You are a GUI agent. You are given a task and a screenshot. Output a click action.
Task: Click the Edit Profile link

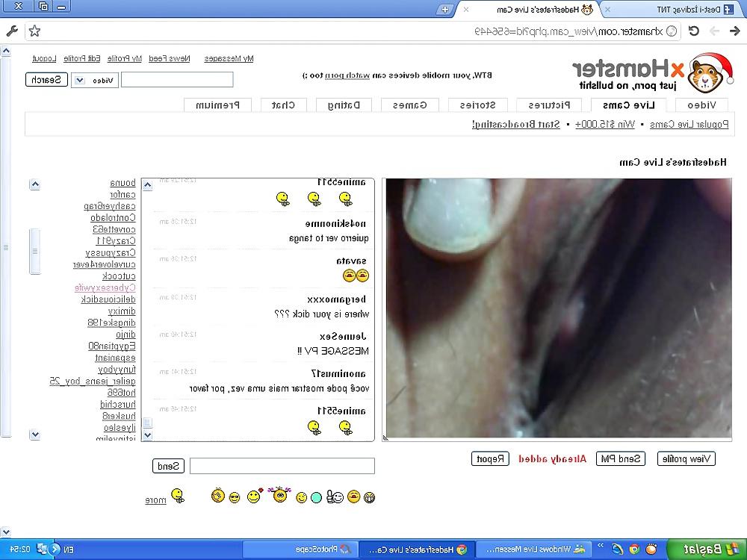[82, 58]
